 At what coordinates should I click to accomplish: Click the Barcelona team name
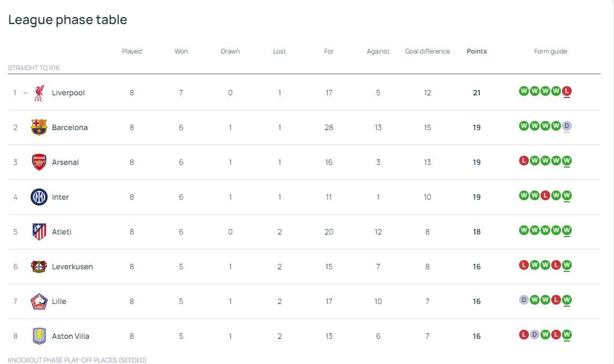(70, 127)
